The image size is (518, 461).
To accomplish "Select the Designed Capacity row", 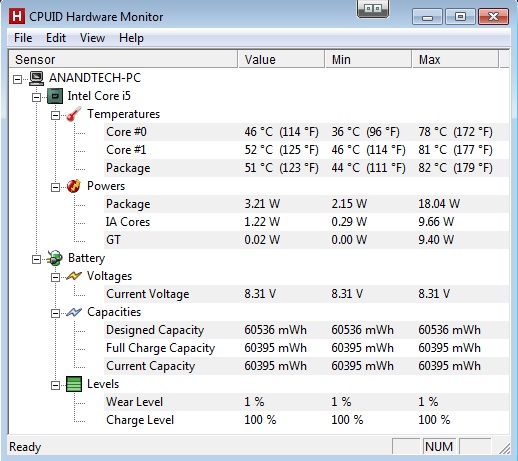I will pos(306,330).
